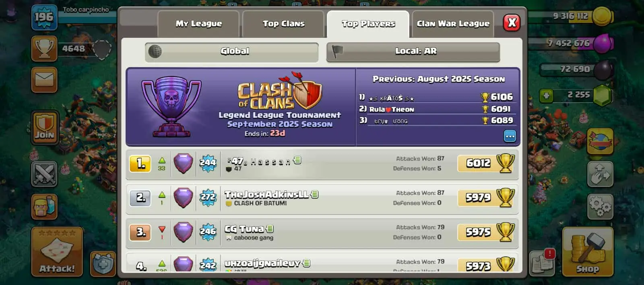Switch to the Top Clans tab
Screen dimensions: 644x285
283,24
